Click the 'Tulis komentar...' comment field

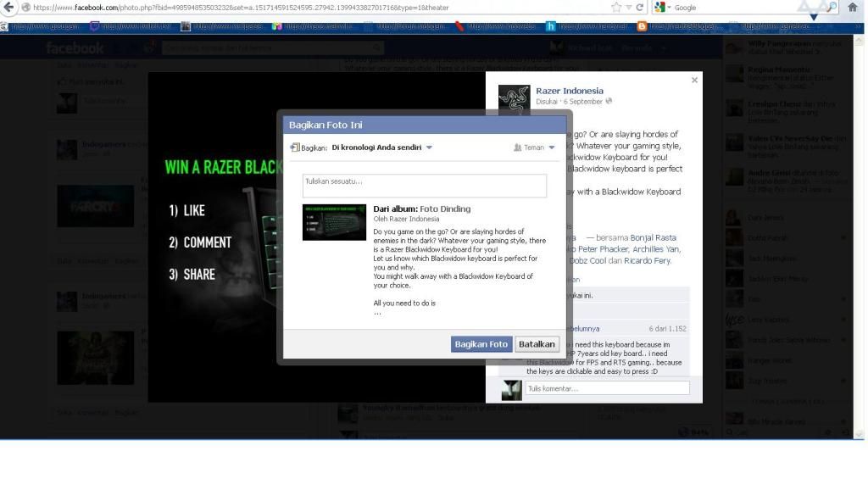(x=607, y=388)
